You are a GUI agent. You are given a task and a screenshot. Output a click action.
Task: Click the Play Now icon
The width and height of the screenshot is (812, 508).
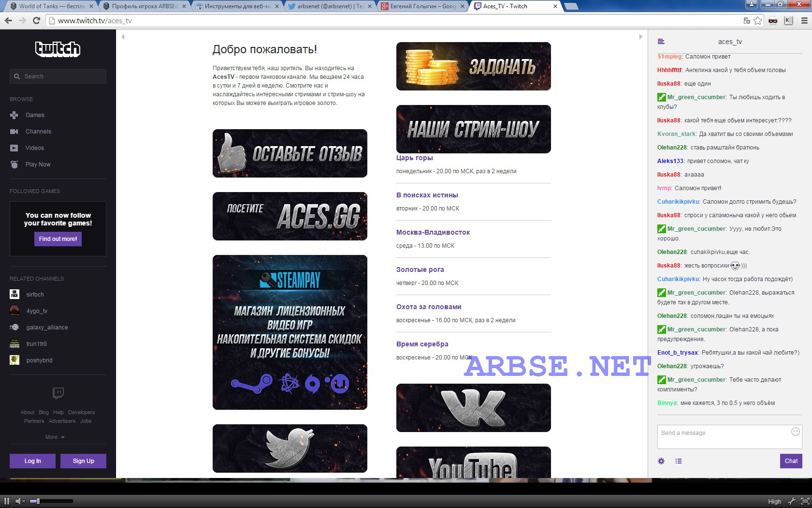(14, 164)
